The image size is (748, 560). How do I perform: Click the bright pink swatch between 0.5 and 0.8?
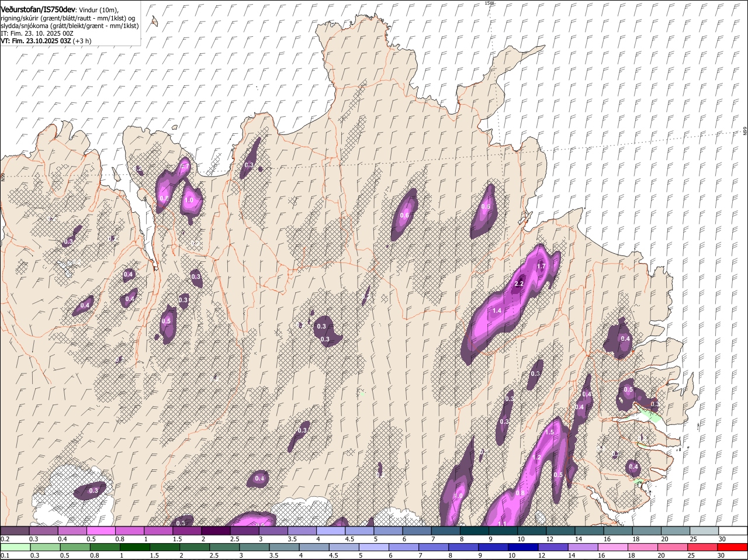point(101,531)
